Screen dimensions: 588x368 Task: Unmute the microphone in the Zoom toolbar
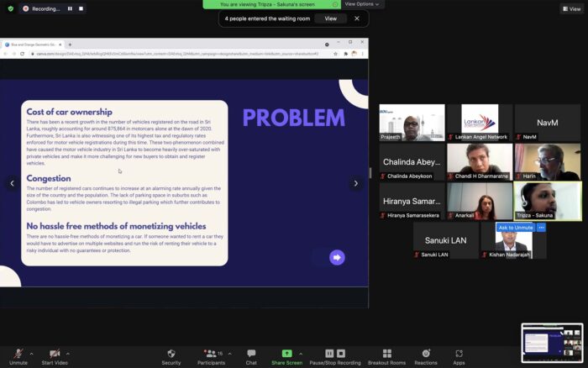pyautogui.click(x=18, y=355)
